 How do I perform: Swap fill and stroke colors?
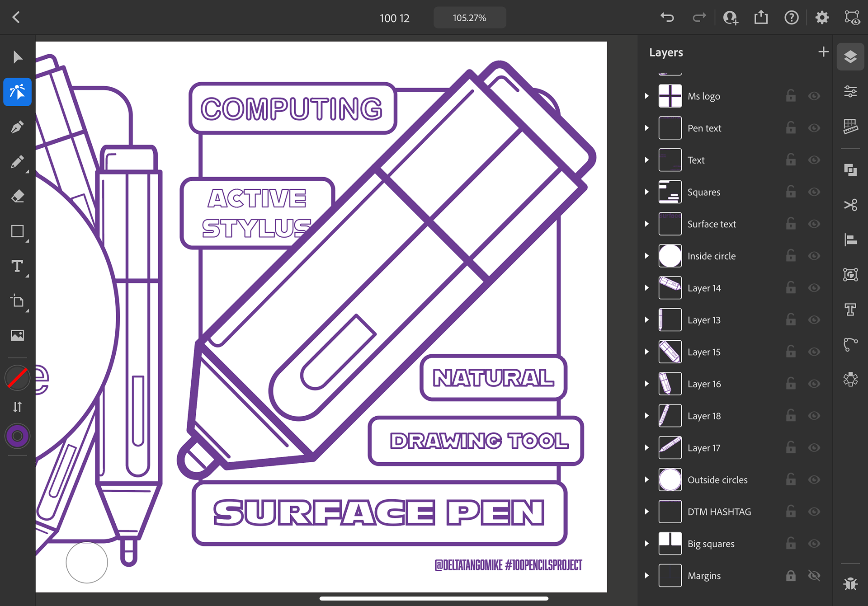pyautogui.click(x=17, y=407)
